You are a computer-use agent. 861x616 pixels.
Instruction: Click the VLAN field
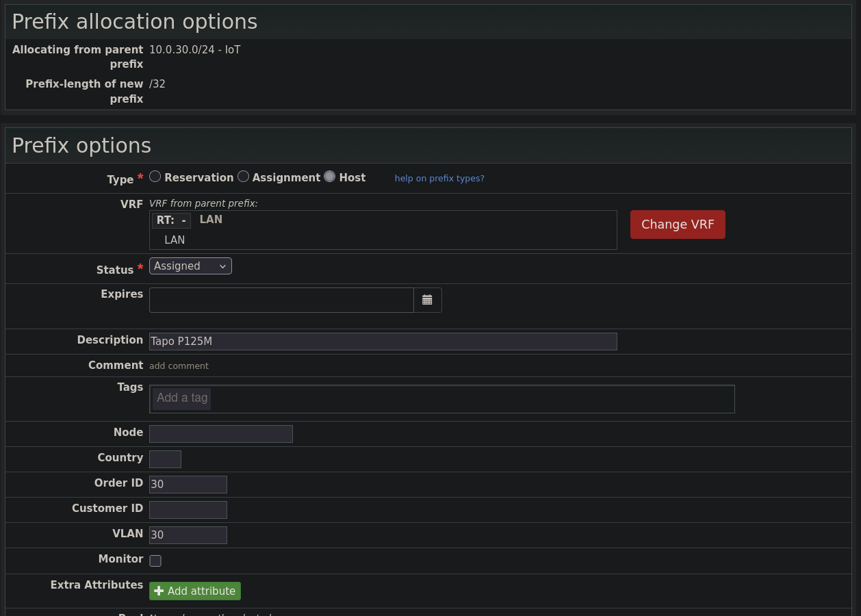pos(188,535)
